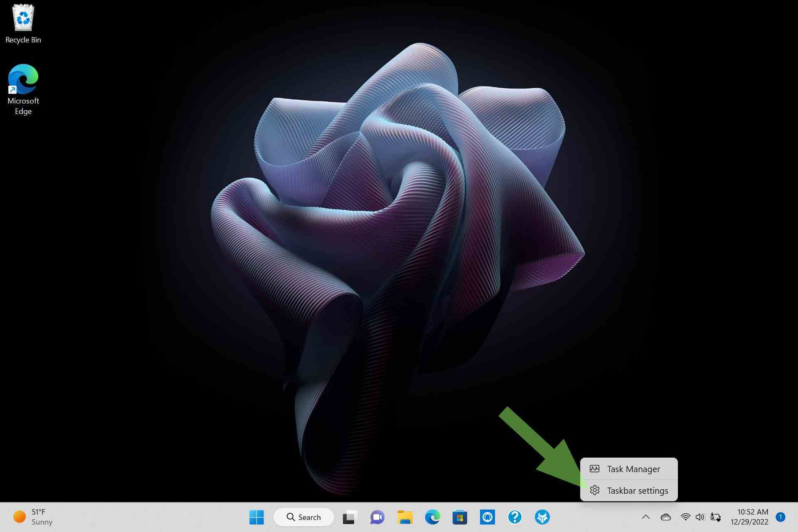Open File Explorer from taskbar
This screenshot has width=798, height=532.
pos(405,517)
